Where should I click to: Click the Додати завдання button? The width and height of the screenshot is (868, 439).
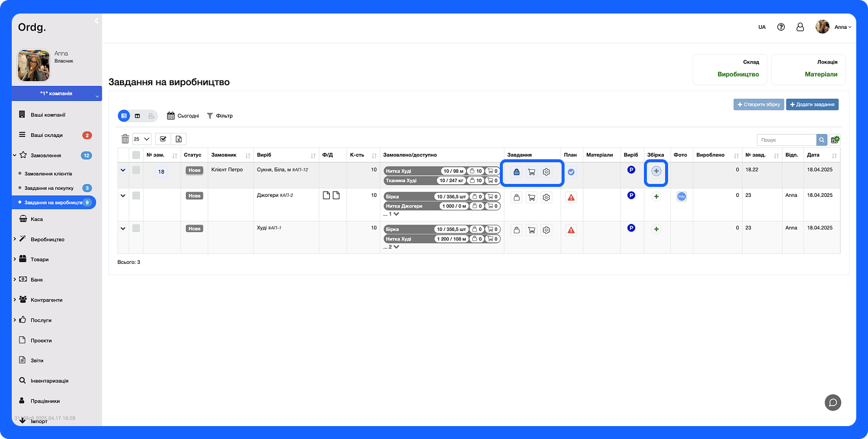pos(812,105)
